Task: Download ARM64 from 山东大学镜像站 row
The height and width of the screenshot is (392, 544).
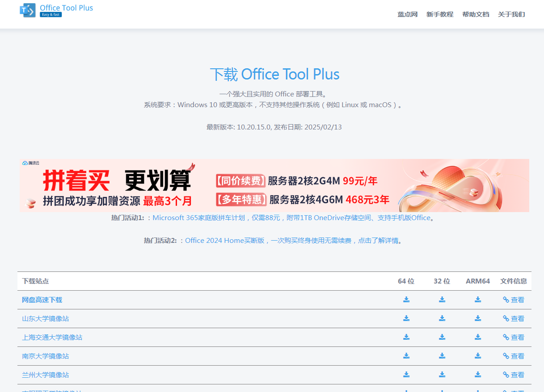Action: 478,318
